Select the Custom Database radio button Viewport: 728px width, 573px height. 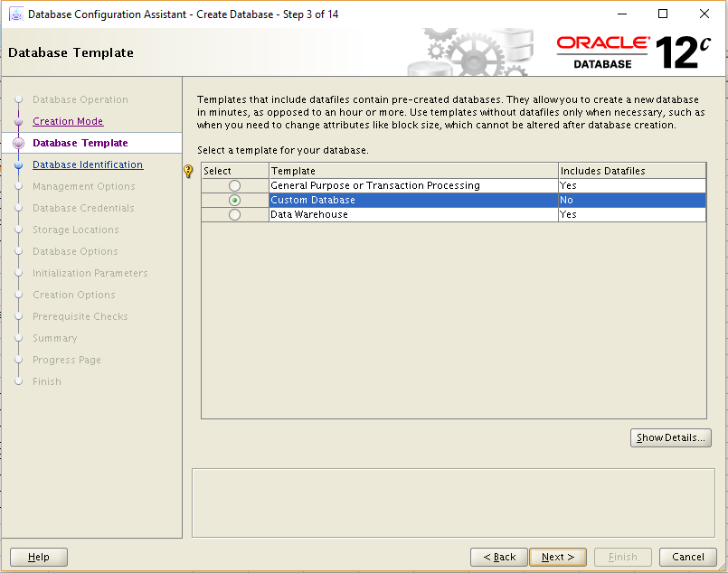[234, 200]
